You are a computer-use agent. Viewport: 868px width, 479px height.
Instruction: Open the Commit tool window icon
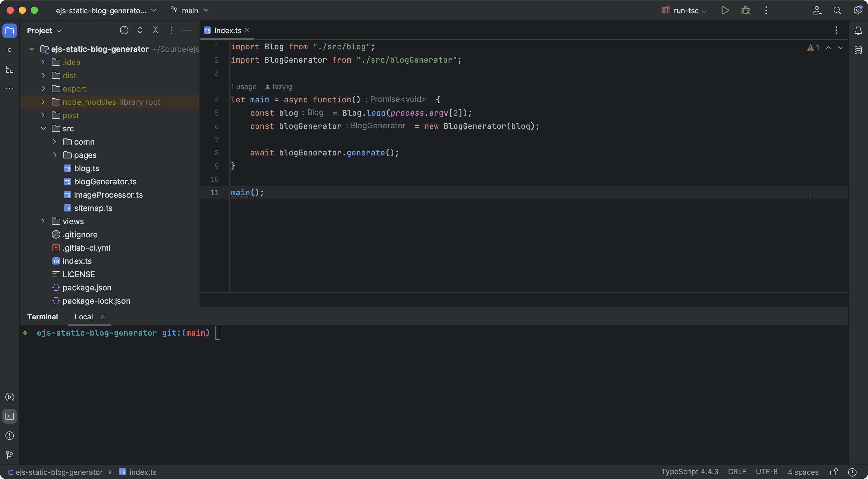pos(9,50)
